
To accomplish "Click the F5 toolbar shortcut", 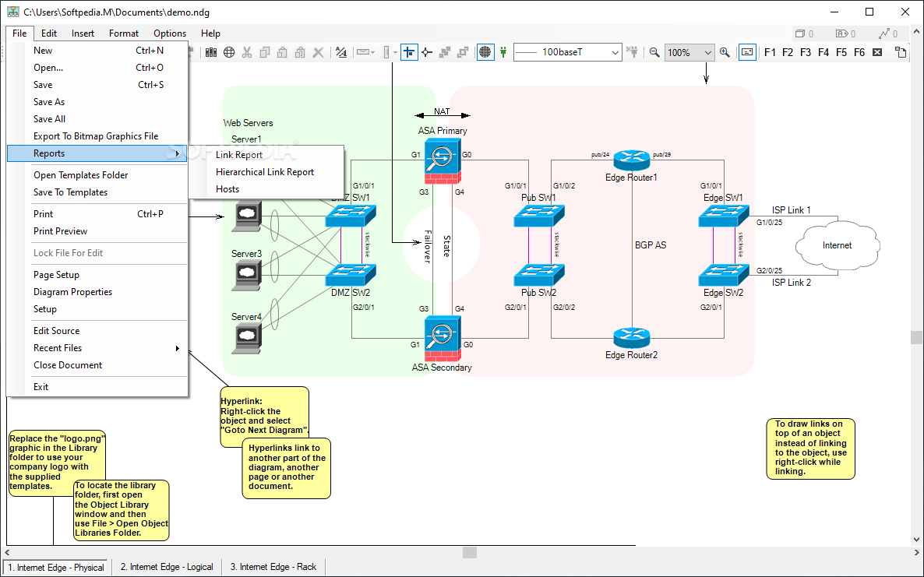I will tap(841, 52).
